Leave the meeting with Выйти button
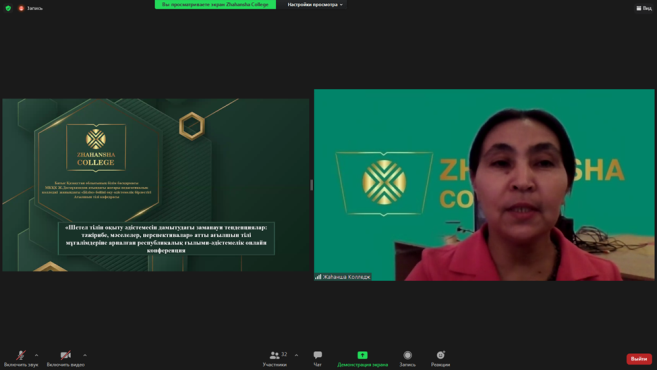Image resolution: width=657 pixels, height=370 pixels. pyautogui.click(x=639, y=359)
